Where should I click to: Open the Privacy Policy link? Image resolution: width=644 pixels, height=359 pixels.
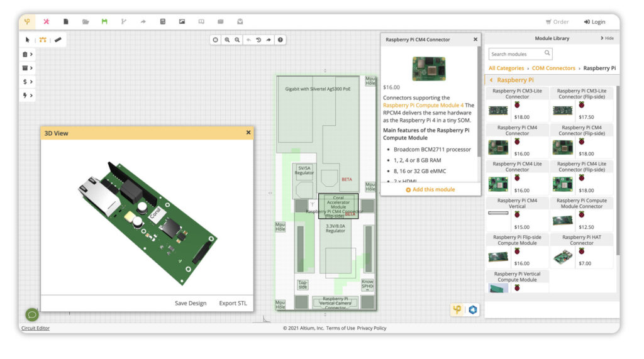pyautogui.click(x=372, y=328)
